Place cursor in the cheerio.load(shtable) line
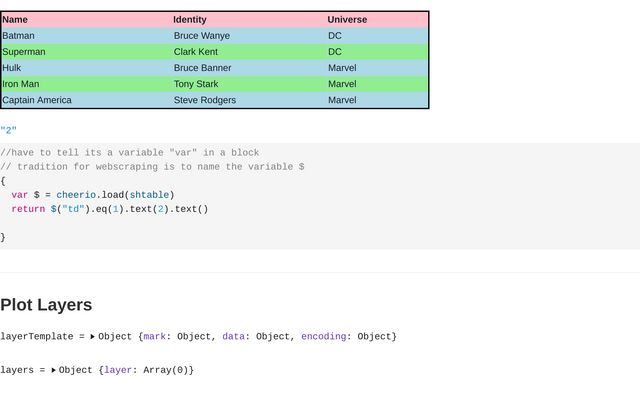 (93, 195)
